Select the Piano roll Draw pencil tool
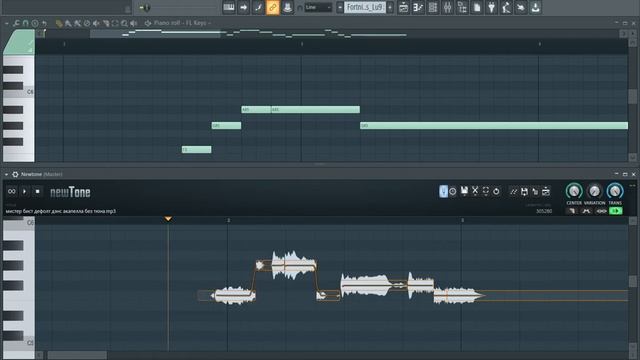 click(59, 23)
